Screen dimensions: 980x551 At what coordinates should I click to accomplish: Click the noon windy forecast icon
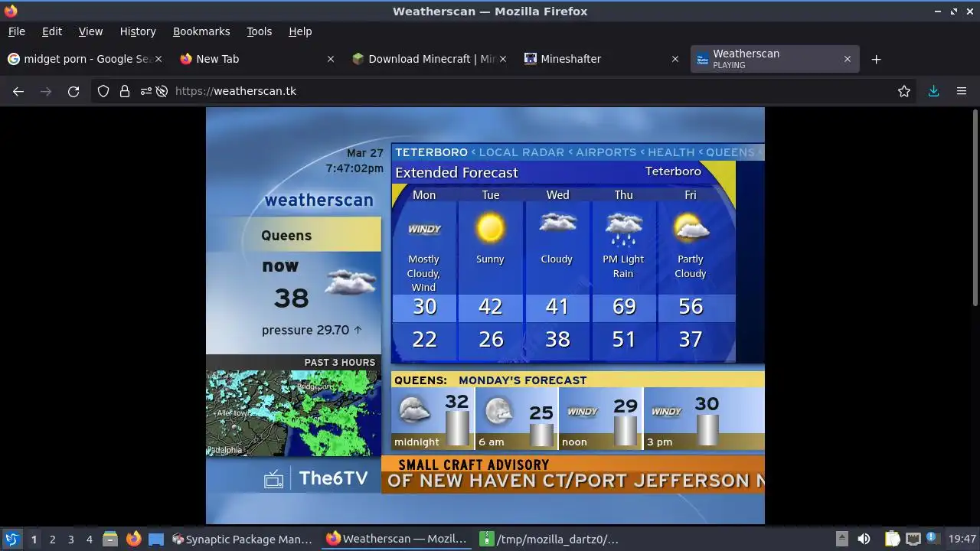[583, 412]
